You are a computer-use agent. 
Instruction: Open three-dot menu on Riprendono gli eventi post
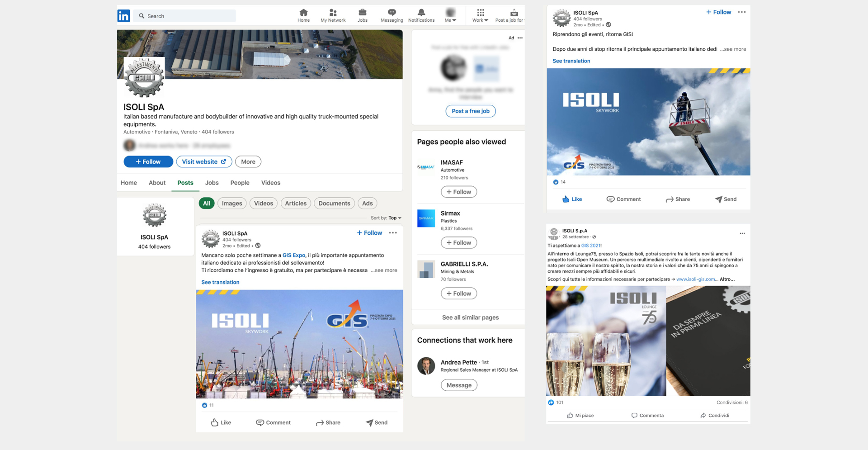coord(742,12)
